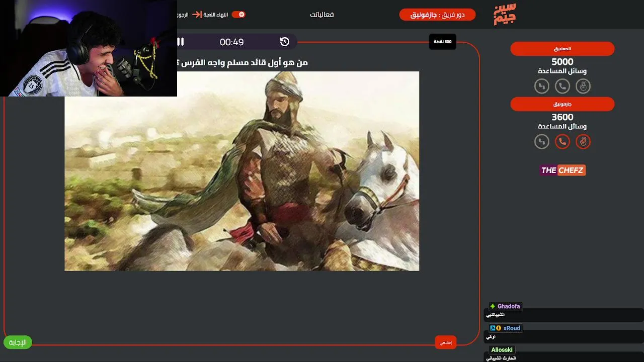Click chat username xRoud

(x=512, y=328)
